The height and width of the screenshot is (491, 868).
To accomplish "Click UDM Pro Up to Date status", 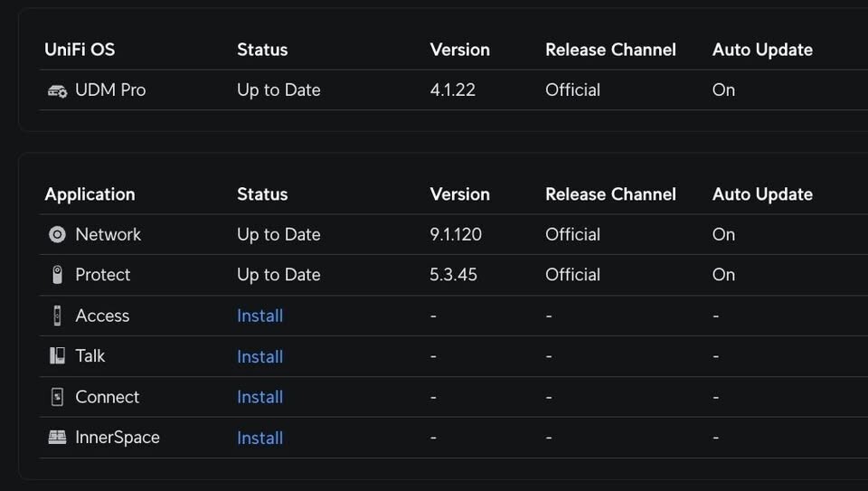I will (x=278, y=90).
